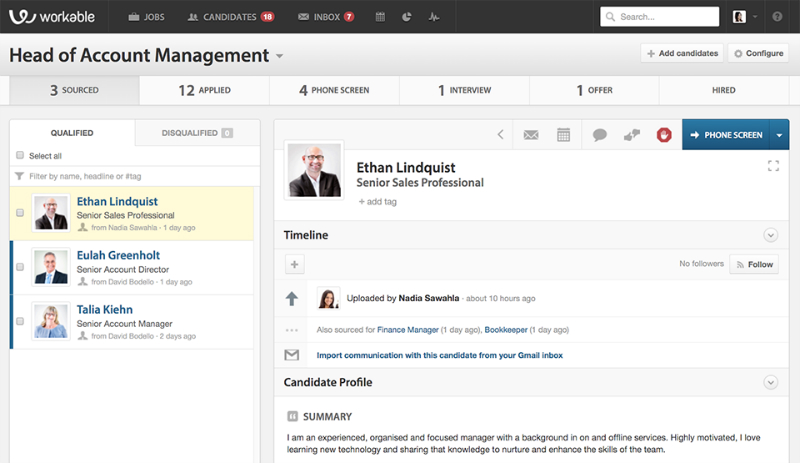The width and height of the screenshot is (800, 463).
Task: Collapse the Timeline section
Action: 770,235
